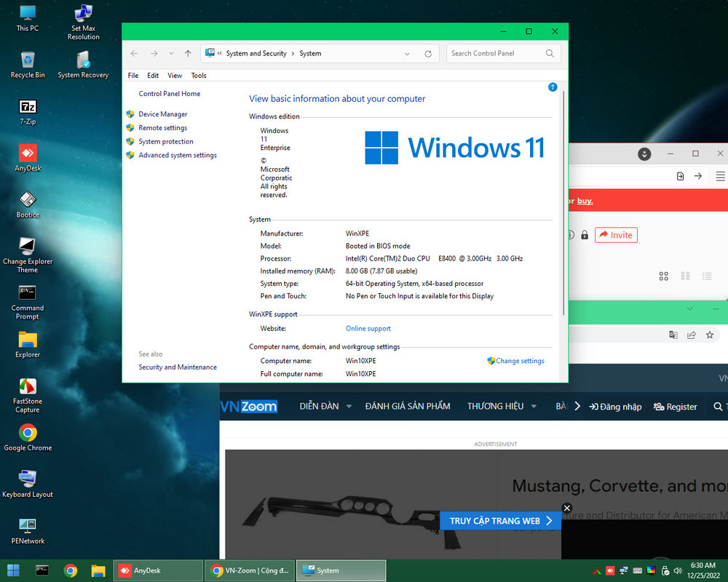Click Chrome share page icon
Image resolution: width=728 pixels, height=582 pixels.
(692, 335)
